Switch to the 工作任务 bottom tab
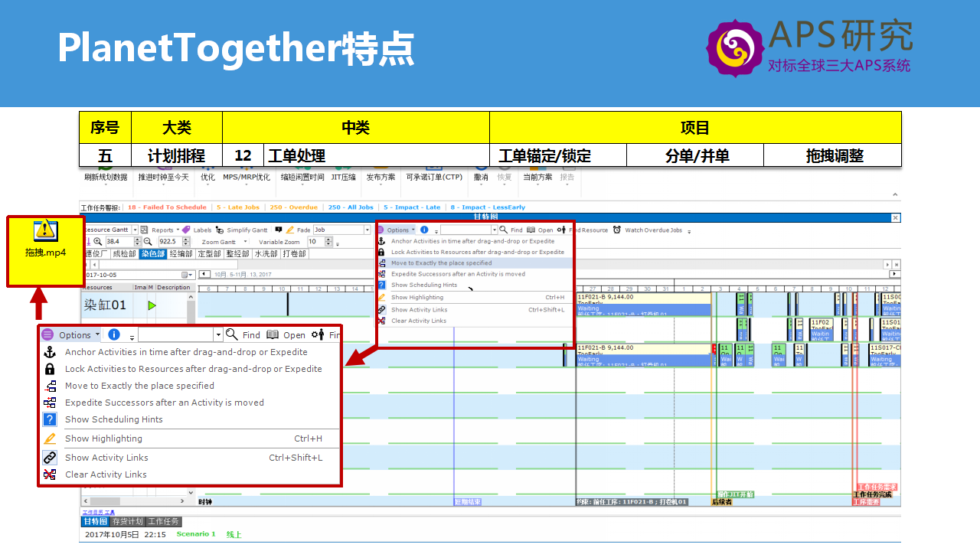980x551 pixels. (163, 521)
